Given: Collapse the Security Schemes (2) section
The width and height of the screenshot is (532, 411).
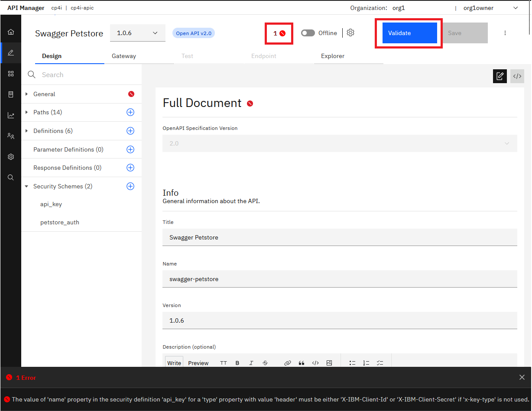Looking at the screenshot, I should pyautogui.click(x=26, y=186).
